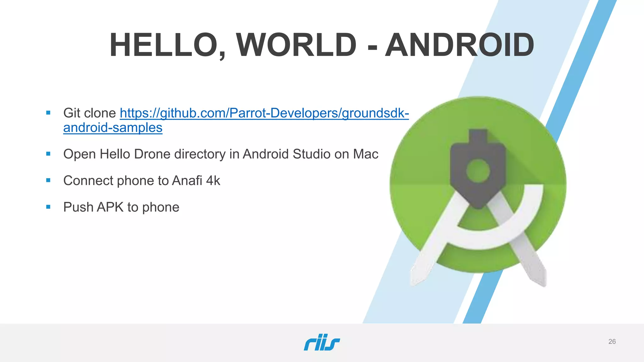This screenshot has height=362, width=644.
Task: Click the slide number 26
Action: [612, 342]
